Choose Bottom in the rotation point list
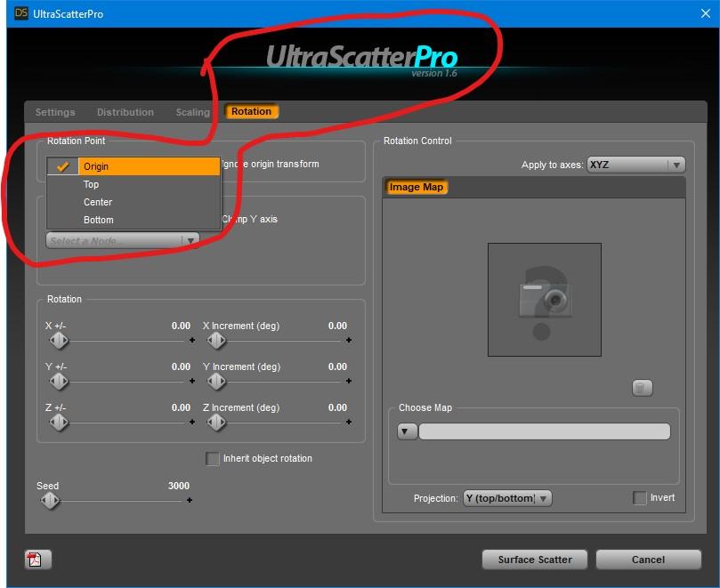 click(133, 220)
